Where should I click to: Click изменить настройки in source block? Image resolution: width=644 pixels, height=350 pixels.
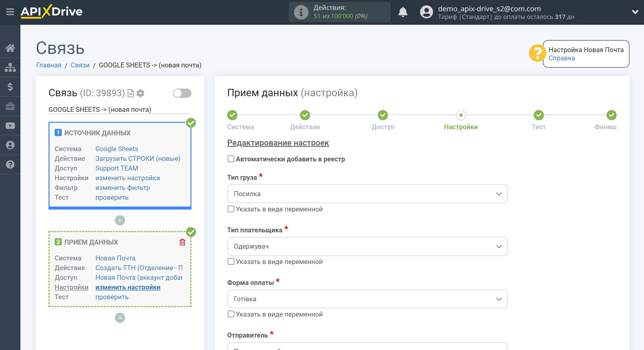point(128,178)
